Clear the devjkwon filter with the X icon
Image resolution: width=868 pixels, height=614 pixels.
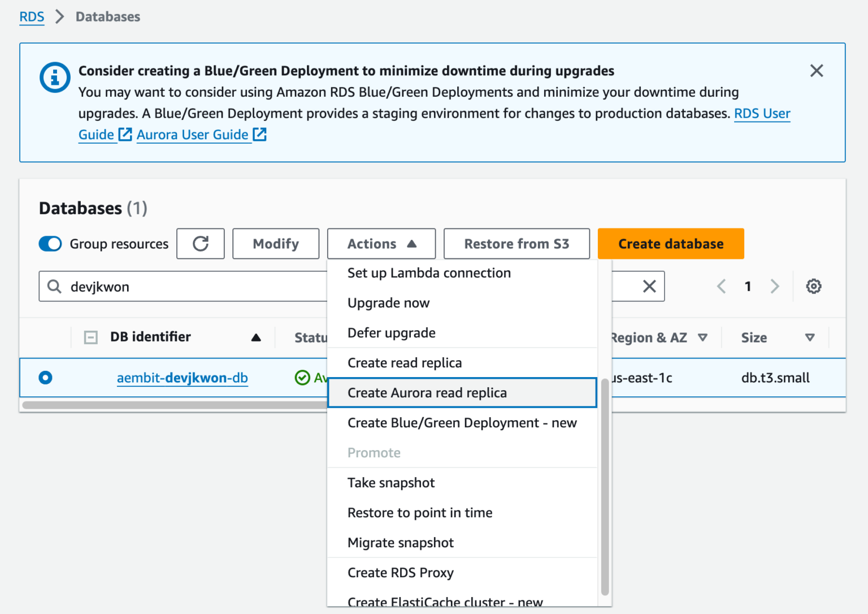pyautogui.click(x=649, y=286)
